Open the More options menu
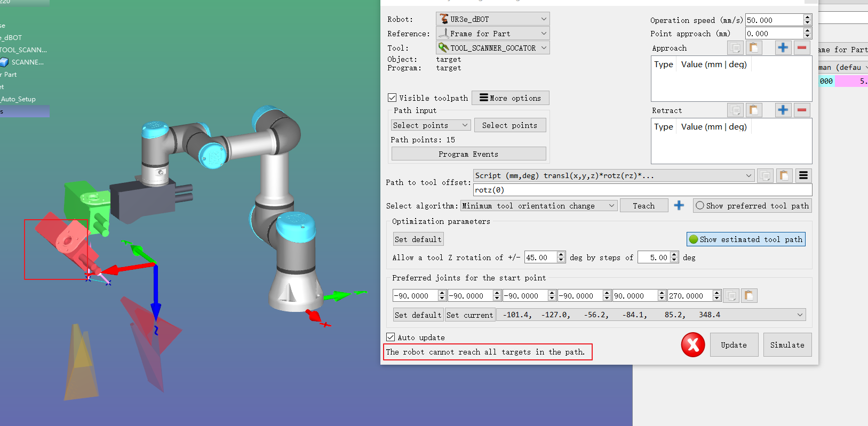The width and height of the screenshot is (868, 426). [510, 98]
